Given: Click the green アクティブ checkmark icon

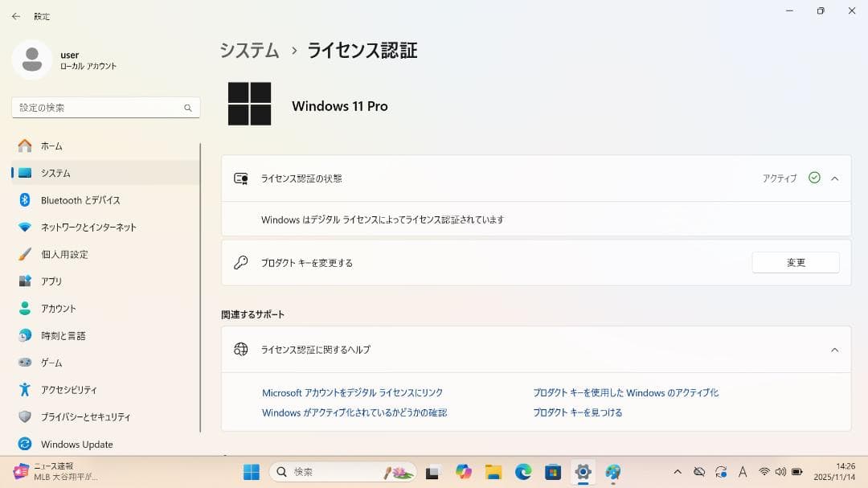Looking at the screenshot, I should click(x=814, y=178).
